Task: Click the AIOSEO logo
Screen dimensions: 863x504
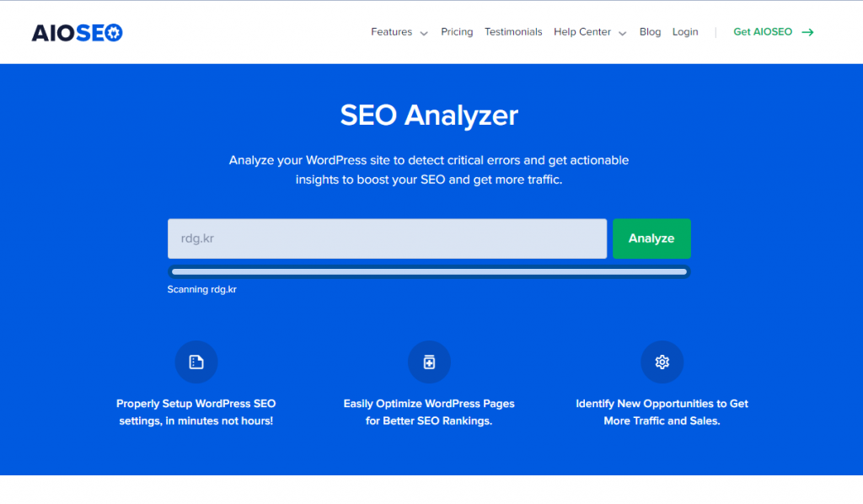Action: tap(77, 33)
